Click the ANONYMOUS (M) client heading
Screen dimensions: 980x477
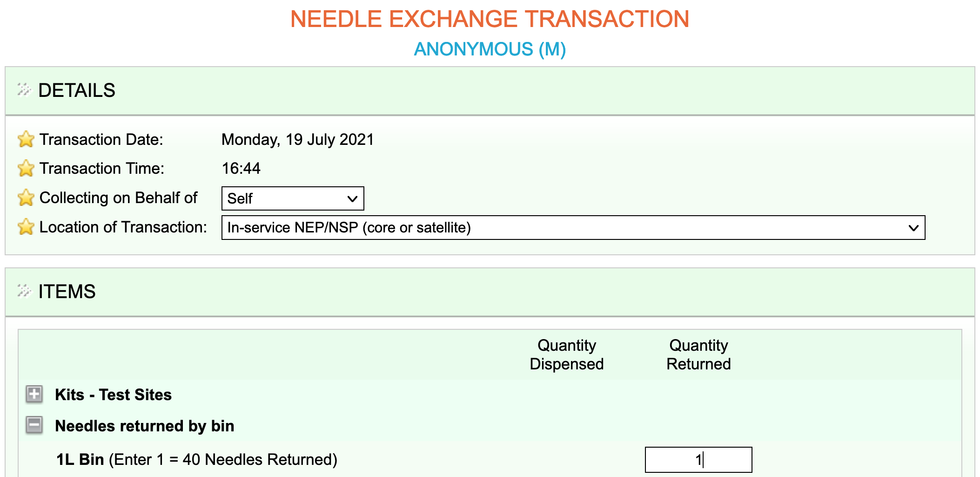(490, 49)
